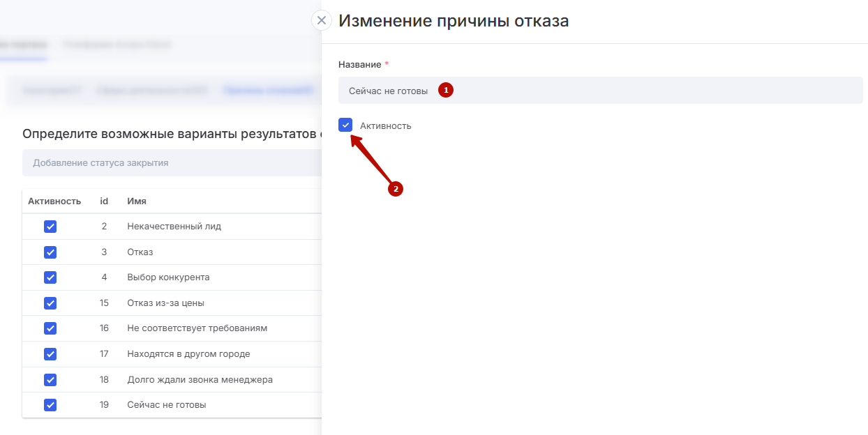This screenshot has height=435, width=868.
Task: Click the id column header
Action: tap(104, 201)
